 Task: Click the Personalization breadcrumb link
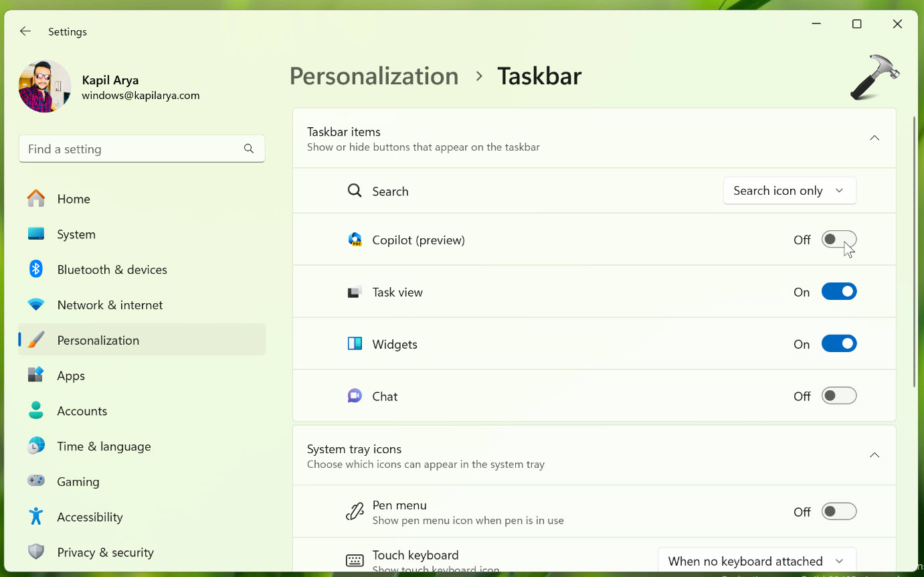[x=374, y=76]
